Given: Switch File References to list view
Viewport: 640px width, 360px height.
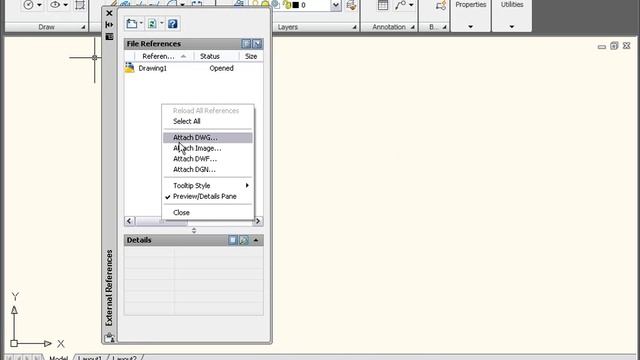Looking at the screenshot, I should click(246, 44).
